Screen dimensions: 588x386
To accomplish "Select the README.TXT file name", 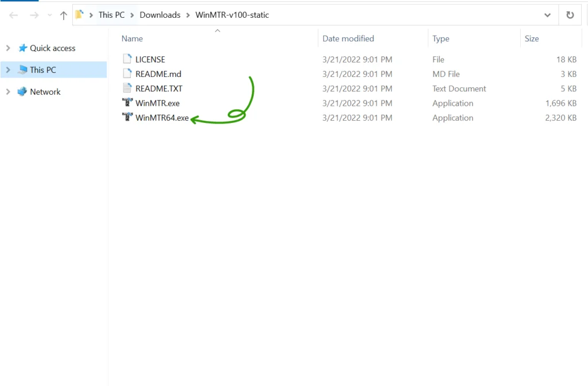I will pos(159,88).
